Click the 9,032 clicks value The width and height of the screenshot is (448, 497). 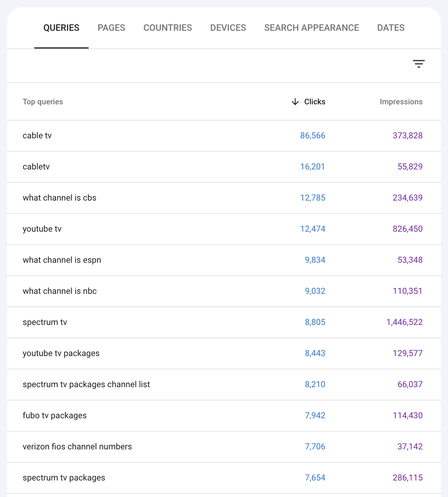point(315,291)
